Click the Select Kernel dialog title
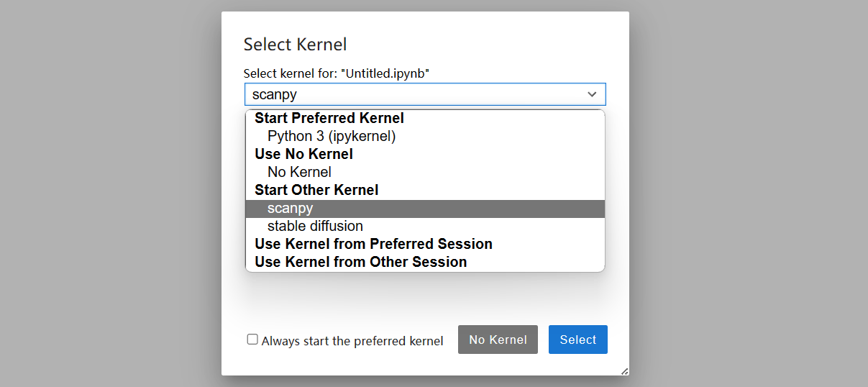 [x=295, y=45]
